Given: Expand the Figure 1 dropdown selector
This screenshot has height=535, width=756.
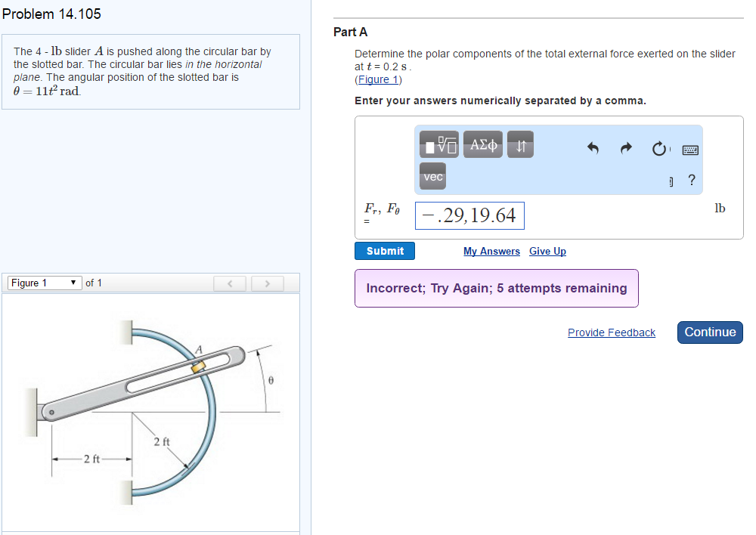Looking at the screenshot, I should [x=44, y=283].
